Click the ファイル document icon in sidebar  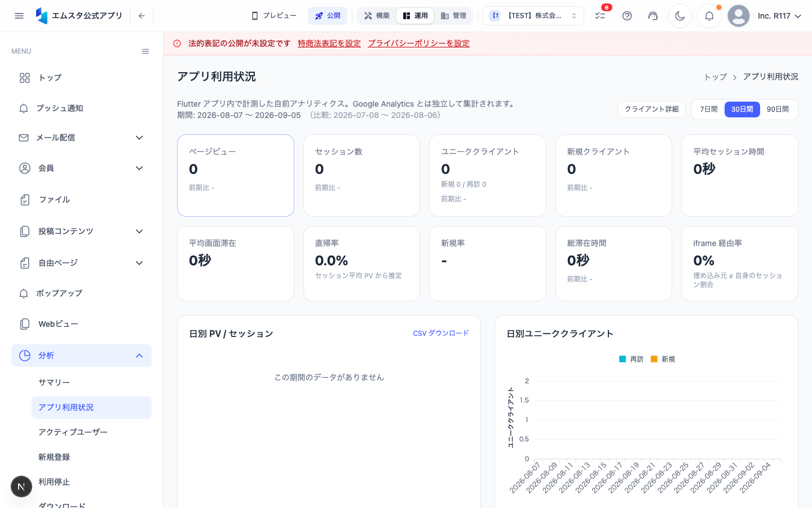point(25,200)
